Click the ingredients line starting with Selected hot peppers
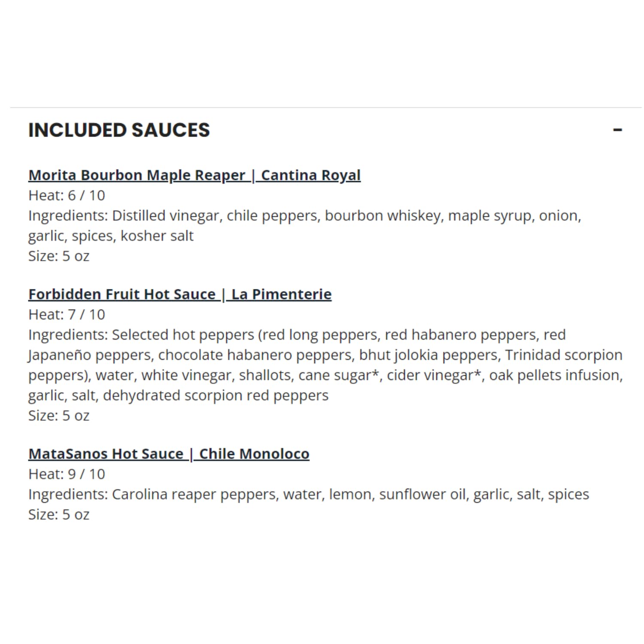This screenshot has width=644, height=644. (297, 335)
